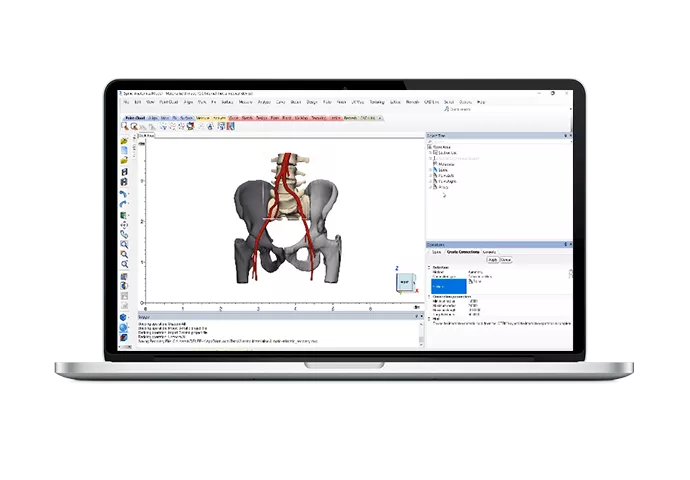Expand the Section List node
The width and height of the screenshot is (690, 480).
430,153
